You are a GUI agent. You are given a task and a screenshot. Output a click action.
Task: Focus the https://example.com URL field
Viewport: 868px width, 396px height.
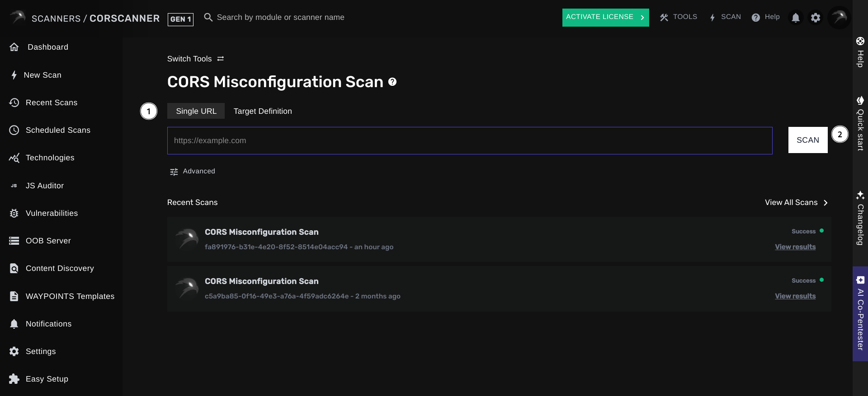click(470, 140)
